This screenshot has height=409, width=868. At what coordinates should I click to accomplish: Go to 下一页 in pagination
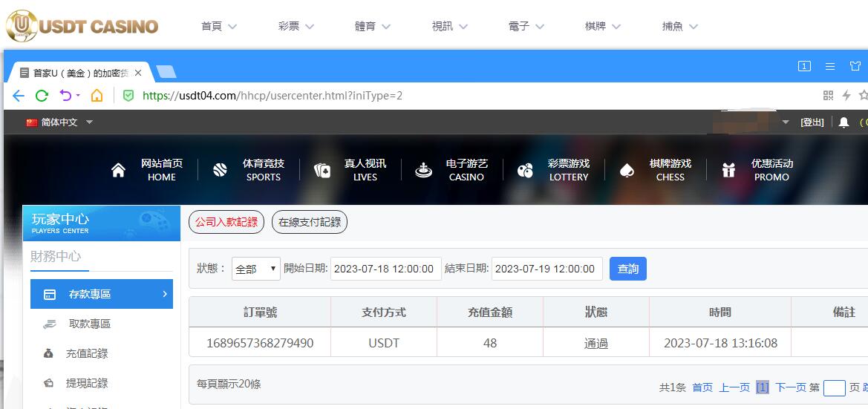pos(790,387)
